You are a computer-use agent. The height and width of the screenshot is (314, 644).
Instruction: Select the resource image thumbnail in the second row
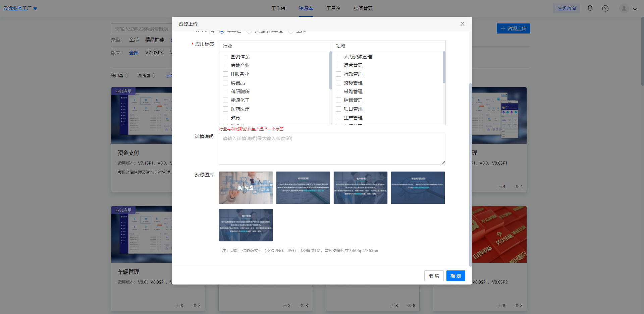coord(246,225)
